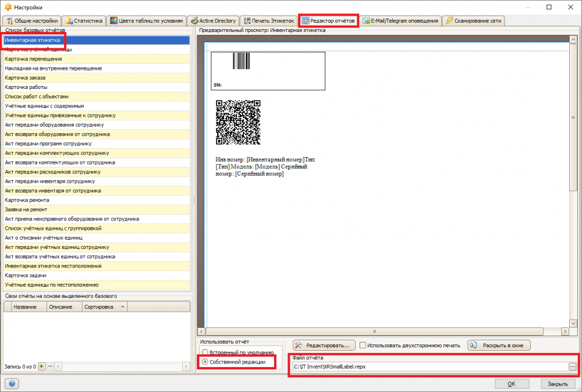
Task: Select Карточка заказа report
Action: [97, 77]
